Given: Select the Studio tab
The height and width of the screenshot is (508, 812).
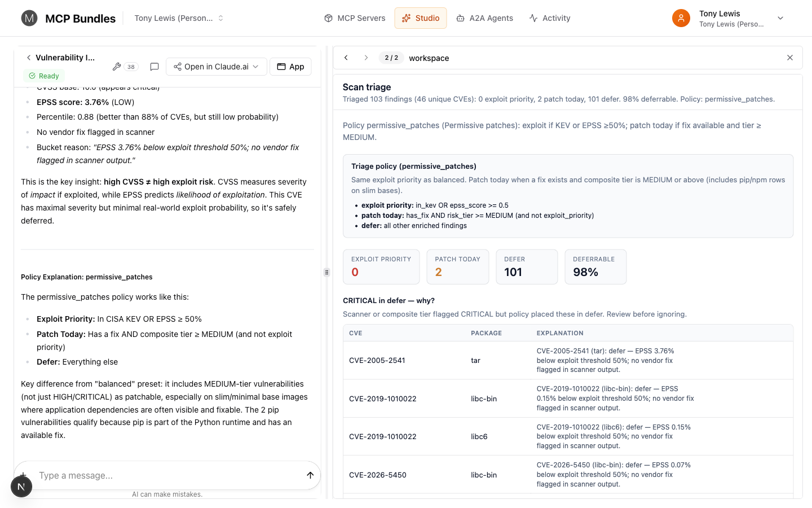Looking at the screenshot, I should (x=421, y=18).
